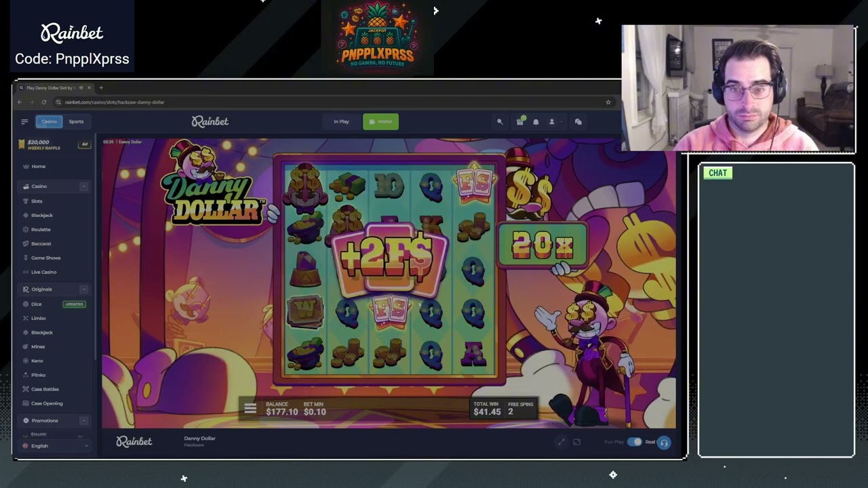Open Blackjack under the Originals section
Viewport: 868px width, 488px height.
(x=42, y=333)
